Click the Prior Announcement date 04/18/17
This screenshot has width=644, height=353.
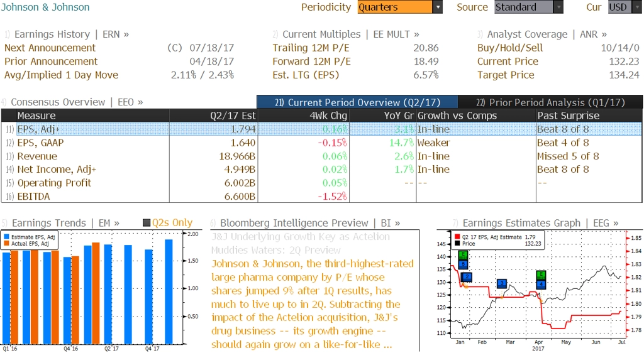tap(211, 62)
